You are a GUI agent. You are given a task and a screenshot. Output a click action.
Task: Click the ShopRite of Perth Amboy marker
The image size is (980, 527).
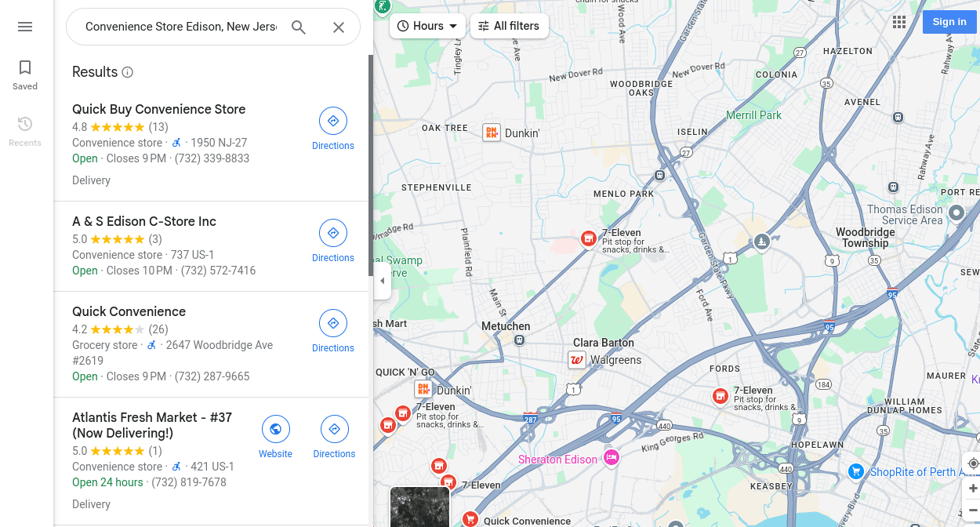855,472
